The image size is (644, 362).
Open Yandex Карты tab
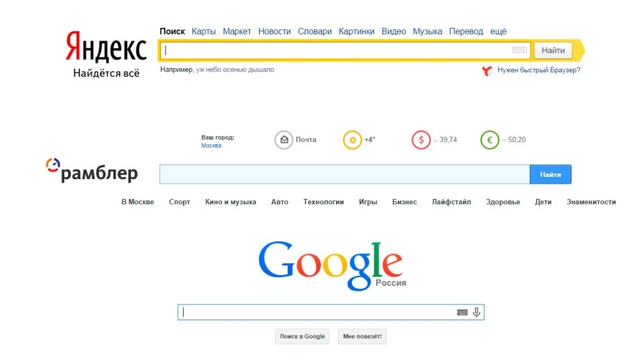click(203, 31)
